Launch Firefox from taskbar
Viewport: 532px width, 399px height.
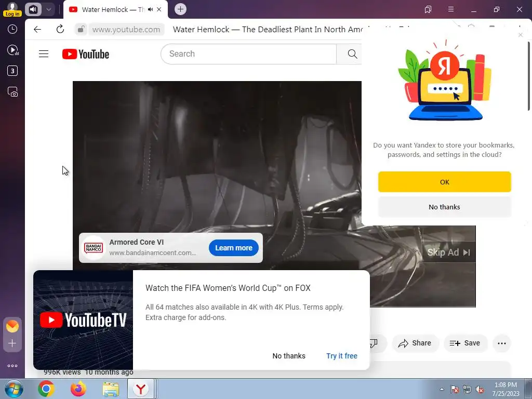pos(78,389)
